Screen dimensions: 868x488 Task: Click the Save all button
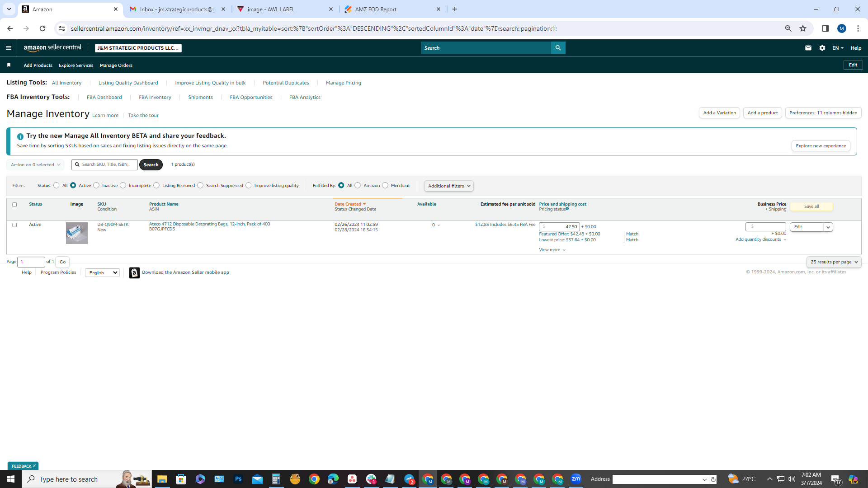click(x=811, y=206)
